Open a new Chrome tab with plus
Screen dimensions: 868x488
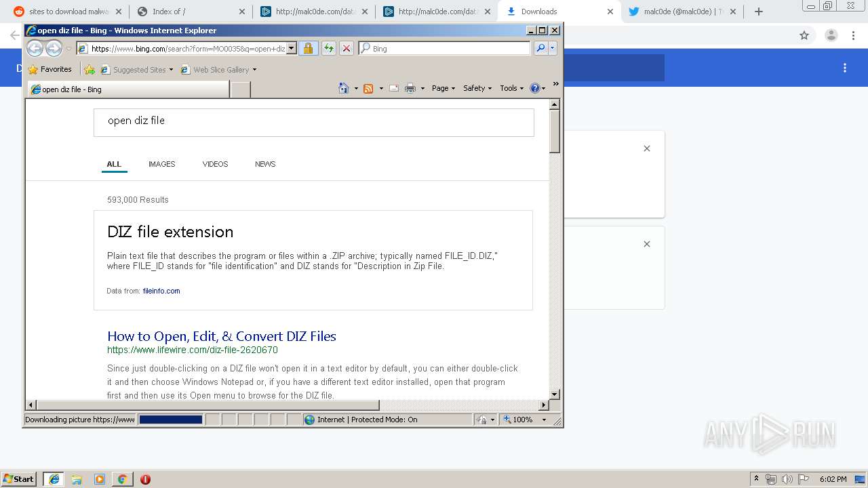pos(758,12)
